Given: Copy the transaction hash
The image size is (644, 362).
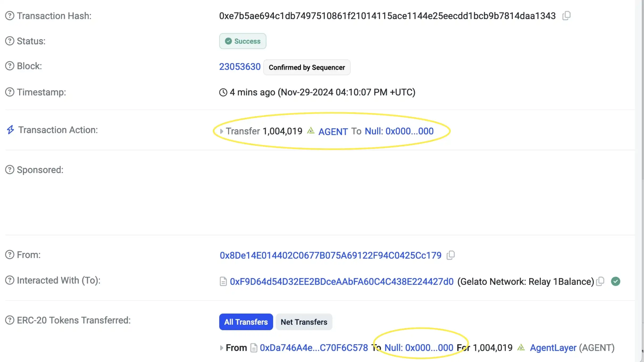Looking at the screenshot, I should tap(566, 16).
